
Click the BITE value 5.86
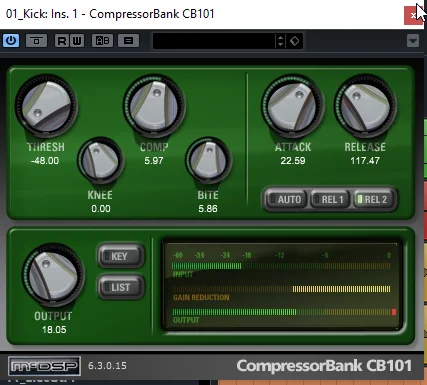[x=208, y=209]
